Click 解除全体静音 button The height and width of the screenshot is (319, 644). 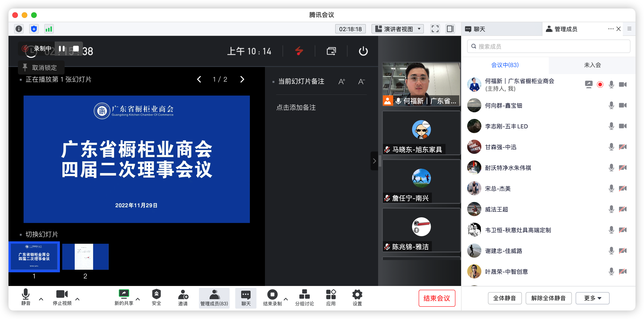(x=548, y=298)
